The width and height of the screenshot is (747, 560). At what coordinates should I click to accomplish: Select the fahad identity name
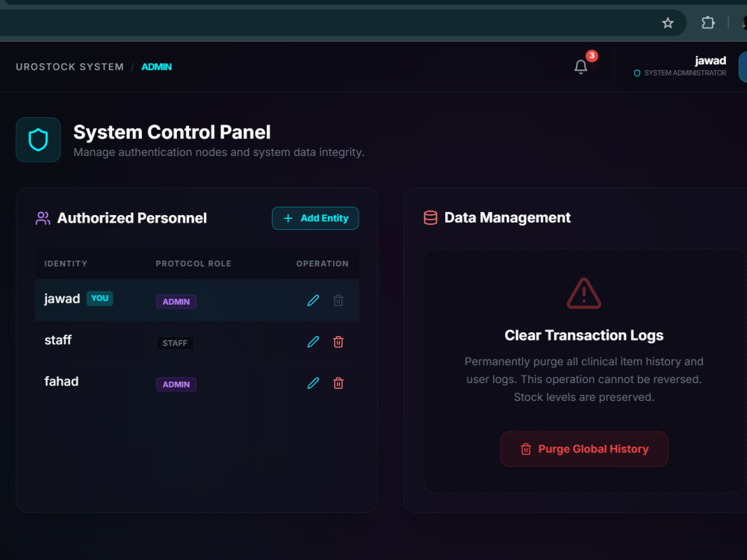(61, 382)
